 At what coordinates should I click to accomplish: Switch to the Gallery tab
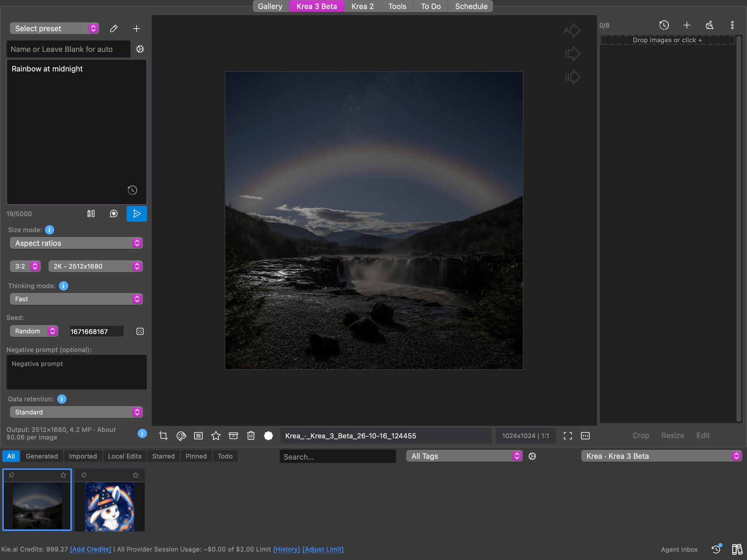pyautogui.click(x=270, y=6)
